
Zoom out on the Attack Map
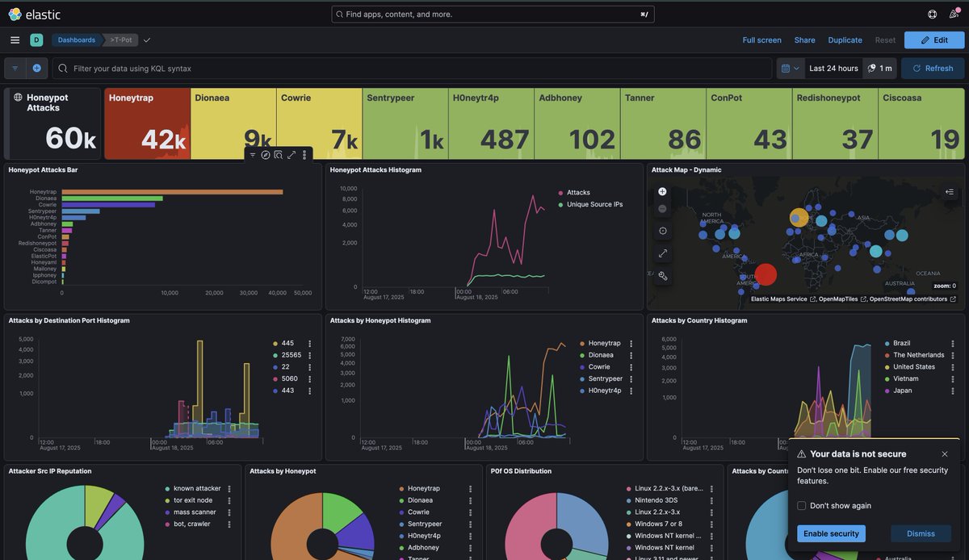tap(663, 208)
